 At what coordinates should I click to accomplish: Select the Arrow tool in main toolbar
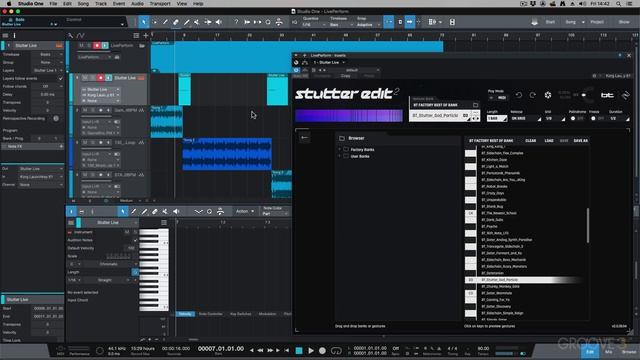pos(144,22)
